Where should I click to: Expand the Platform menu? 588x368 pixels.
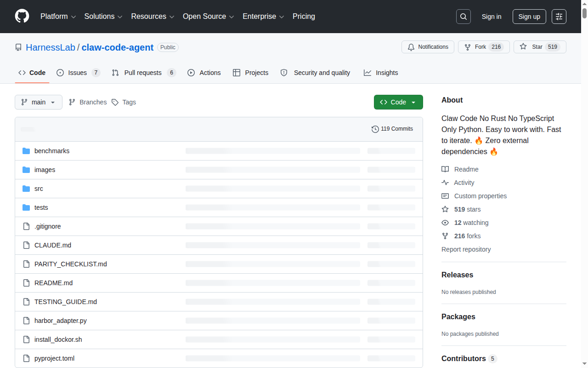pyautogui.click(x=57, y=17)
